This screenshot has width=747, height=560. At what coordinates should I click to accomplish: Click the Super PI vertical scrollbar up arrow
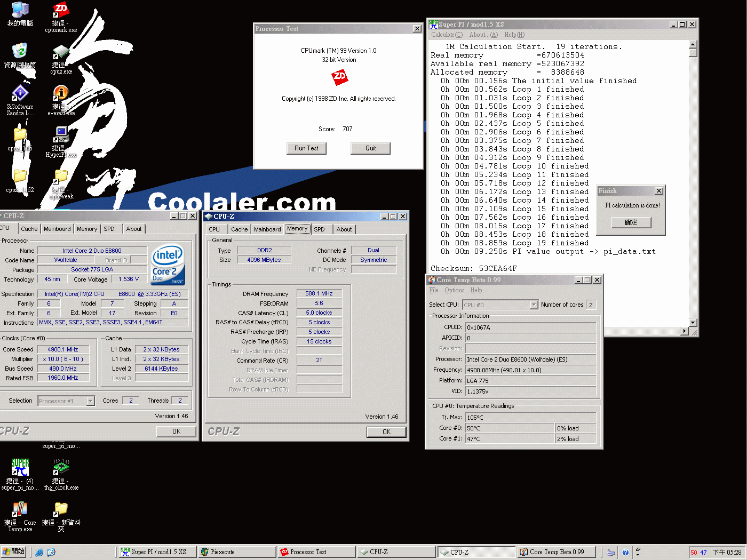[x=693, y=44]
